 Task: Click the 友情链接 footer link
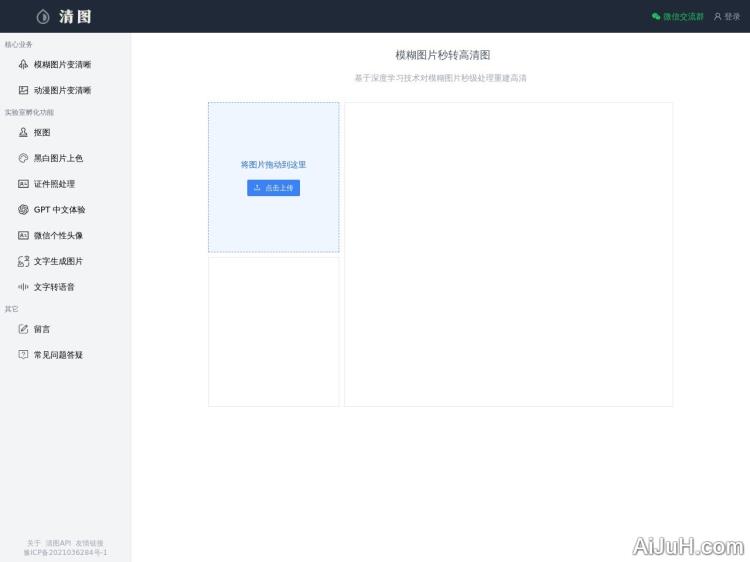[90, 543]
